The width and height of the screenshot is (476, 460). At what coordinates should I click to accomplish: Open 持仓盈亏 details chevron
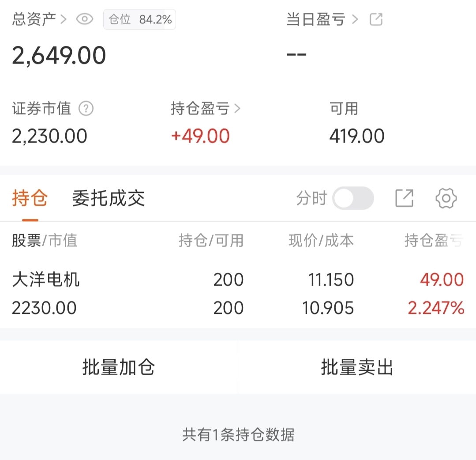coord(237,109)
